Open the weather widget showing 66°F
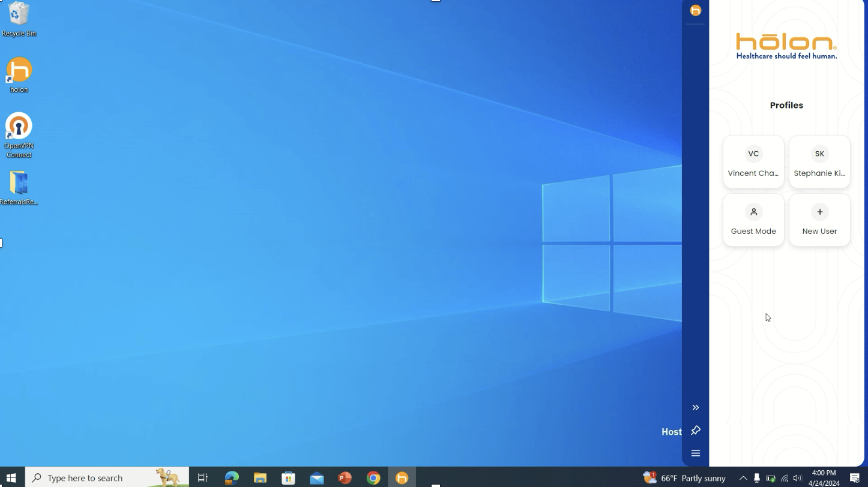 point(684,477)
